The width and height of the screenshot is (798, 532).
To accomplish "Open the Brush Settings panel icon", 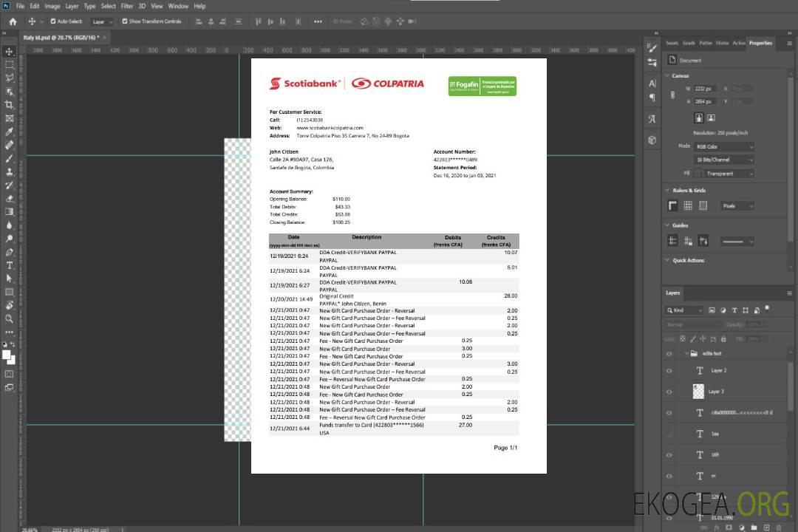I will (652, 48).
